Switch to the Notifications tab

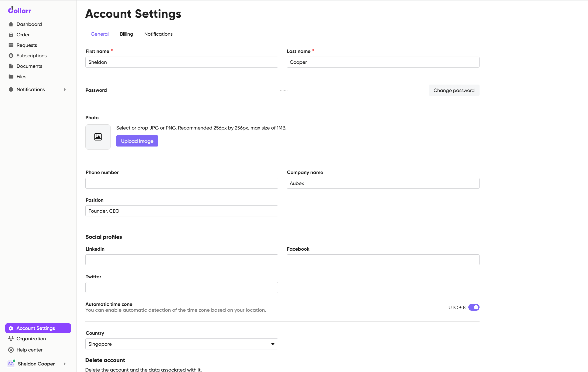[x=158, y=34]
